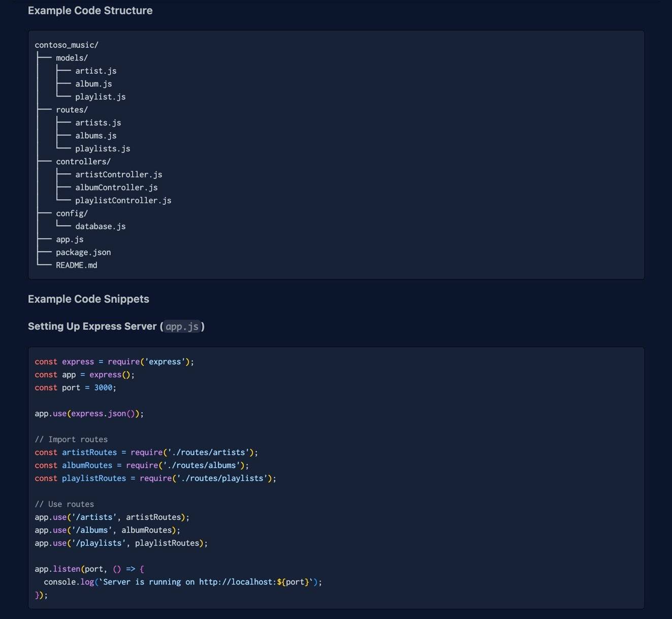672x619 pixels.
Task: Click database.js under config
Action: [x=100, y=227]
